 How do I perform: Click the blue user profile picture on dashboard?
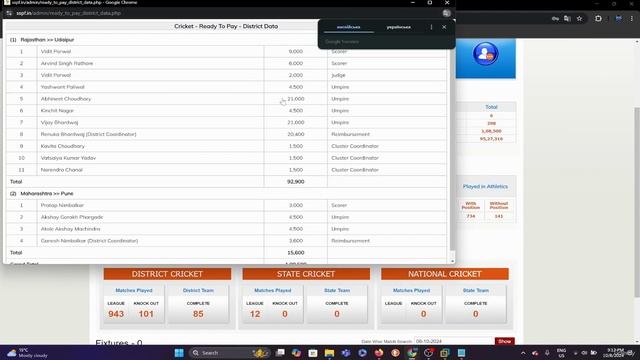[x=485, y=53]
